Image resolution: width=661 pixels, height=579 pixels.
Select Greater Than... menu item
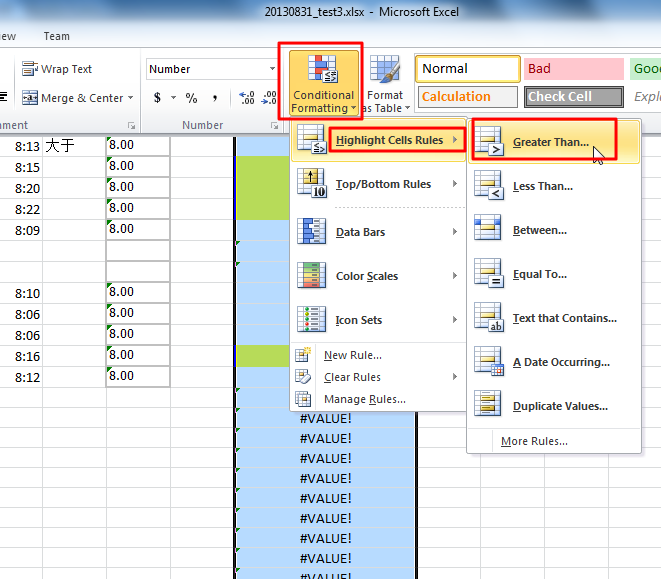554,142
